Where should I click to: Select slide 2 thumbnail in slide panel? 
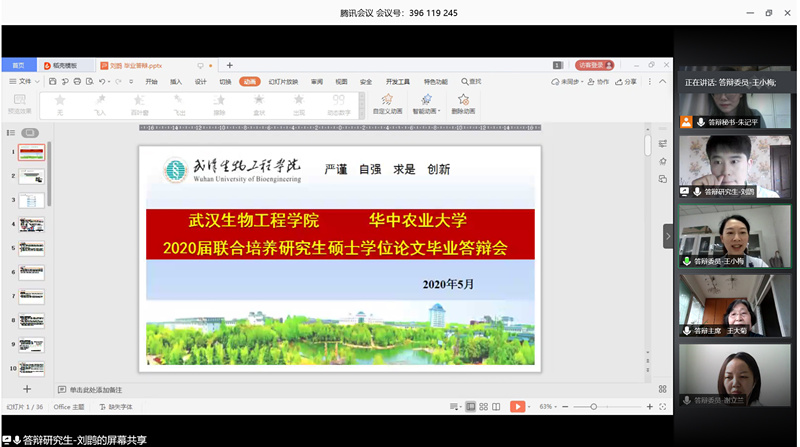tap(32, 177)
